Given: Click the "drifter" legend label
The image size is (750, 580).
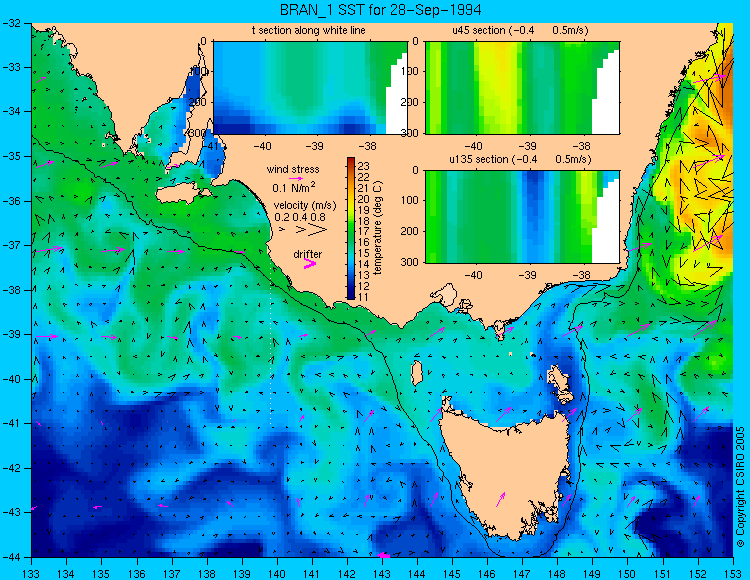Looking at the screenshot, I should pos(308,254).
